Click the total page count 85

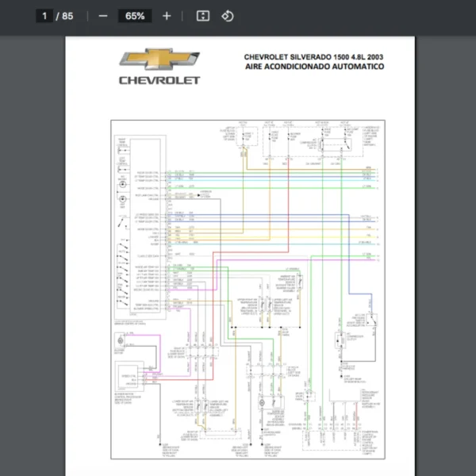coord(67,16)
